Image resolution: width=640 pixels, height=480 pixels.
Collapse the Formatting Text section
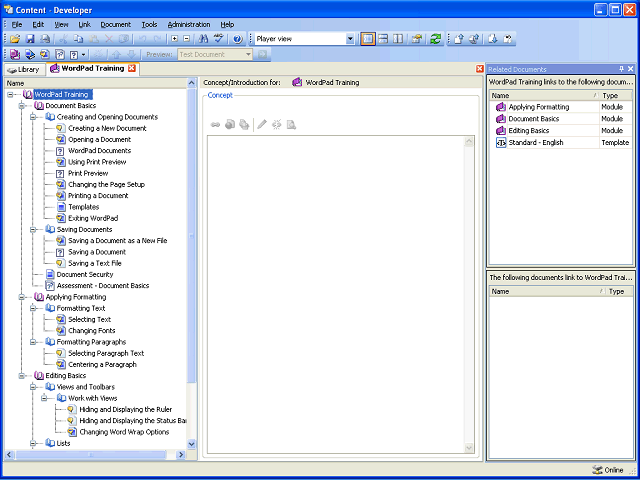(33, 309)
